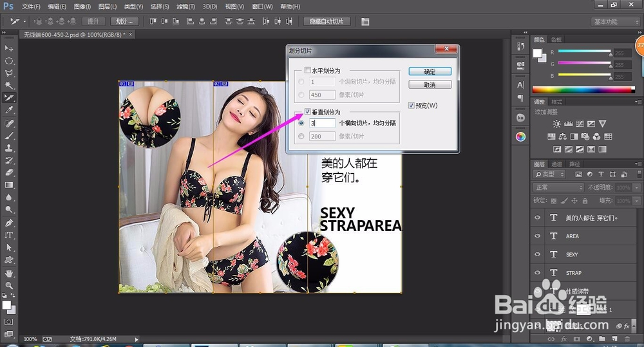Select the History Brush tool
Image resolution: width=644 pixels, height=347 pixels.
(8, 160)
